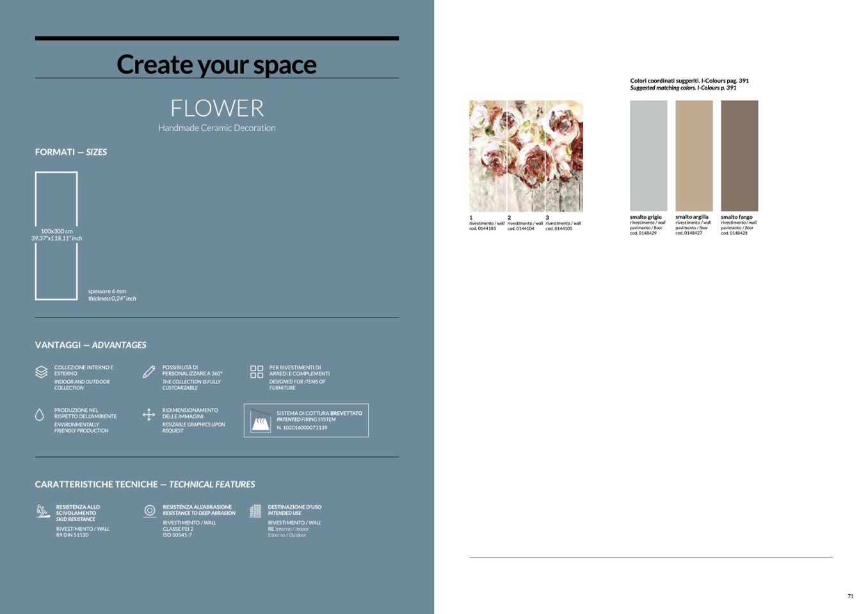Click the FLOWER collection heading
The width and height of the screenshot is (868, 614).
coord(217,108)
